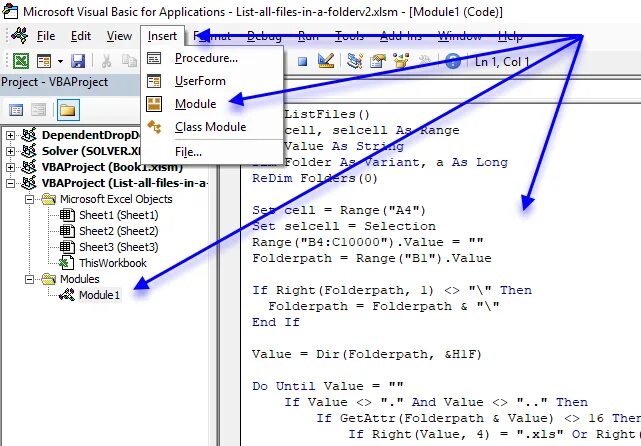
Task: Toggle Design Mode ruler-and-pencil icon
Action: click(326, 61)
